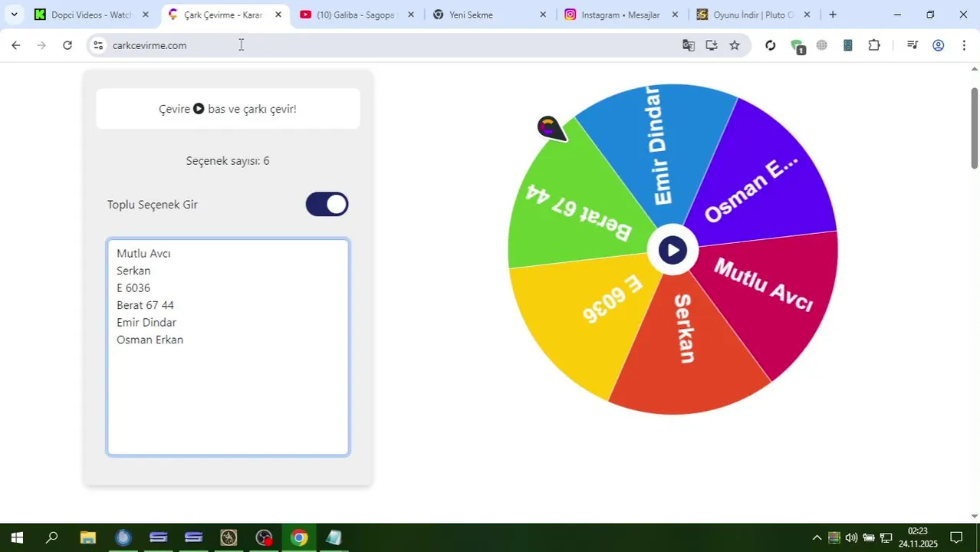Click inside the options list text area
Viewport: 980px width, 552px height.
(228, 347)
